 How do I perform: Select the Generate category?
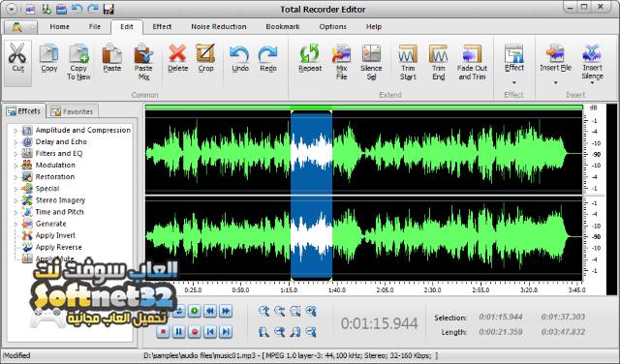tap(50, 224)
